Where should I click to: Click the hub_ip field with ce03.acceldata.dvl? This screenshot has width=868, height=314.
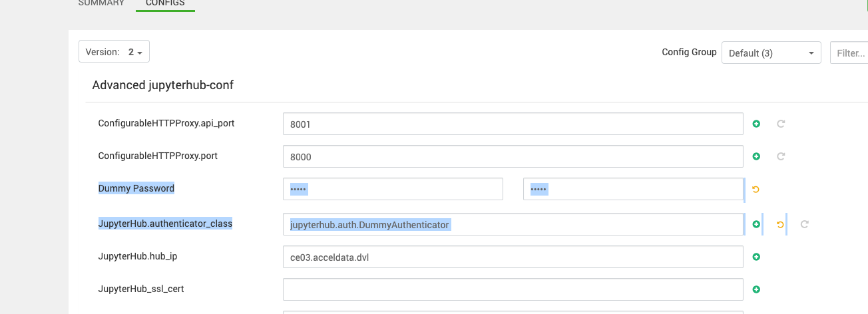pos(513,257)
